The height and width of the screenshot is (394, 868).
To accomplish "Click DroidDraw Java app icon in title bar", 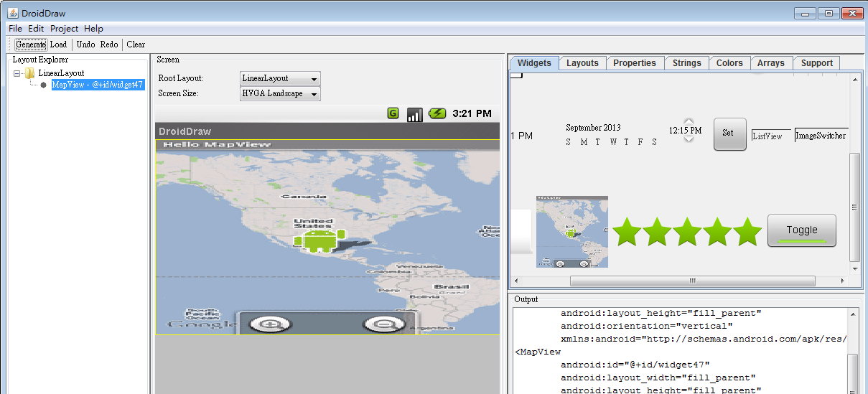I will click(x=13, y=13).
